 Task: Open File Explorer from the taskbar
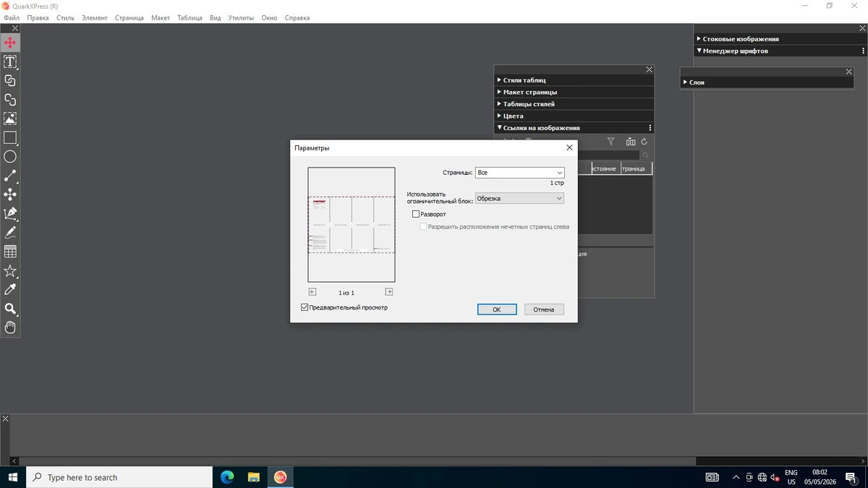(254, 477)
